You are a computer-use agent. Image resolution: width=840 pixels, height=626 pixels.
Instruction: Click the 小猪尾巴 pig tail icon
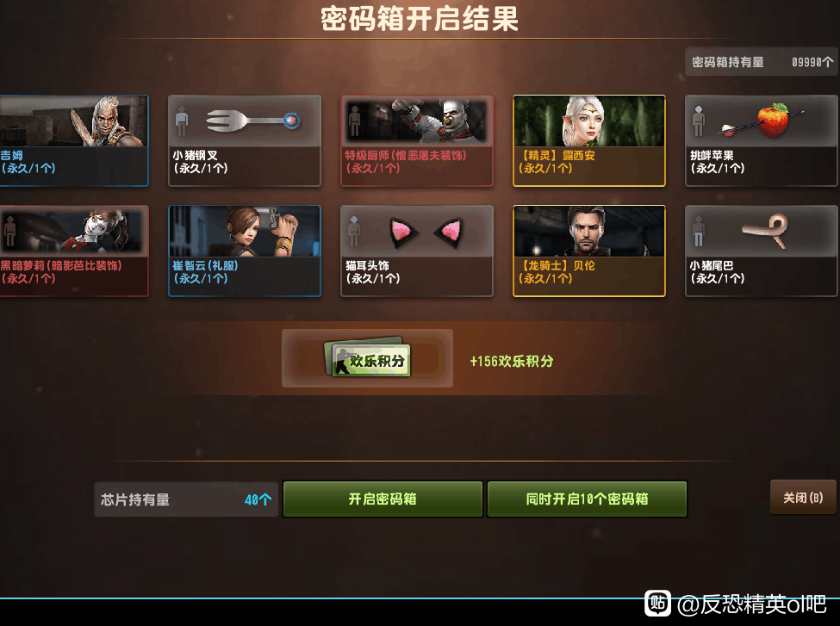[765, 230]
